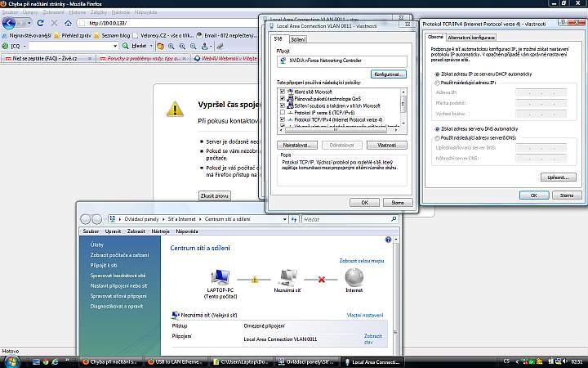Image resolution: width=588 pixels, height=368 pixels.
Task: Open Firefox back history dropdown arrow
Action: click(29, 23)
